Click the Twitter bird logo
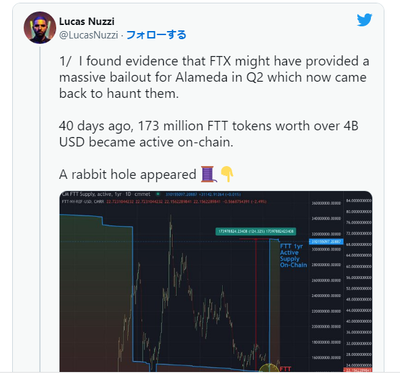The width and height of the screenshot is (400, 374). 364,20
